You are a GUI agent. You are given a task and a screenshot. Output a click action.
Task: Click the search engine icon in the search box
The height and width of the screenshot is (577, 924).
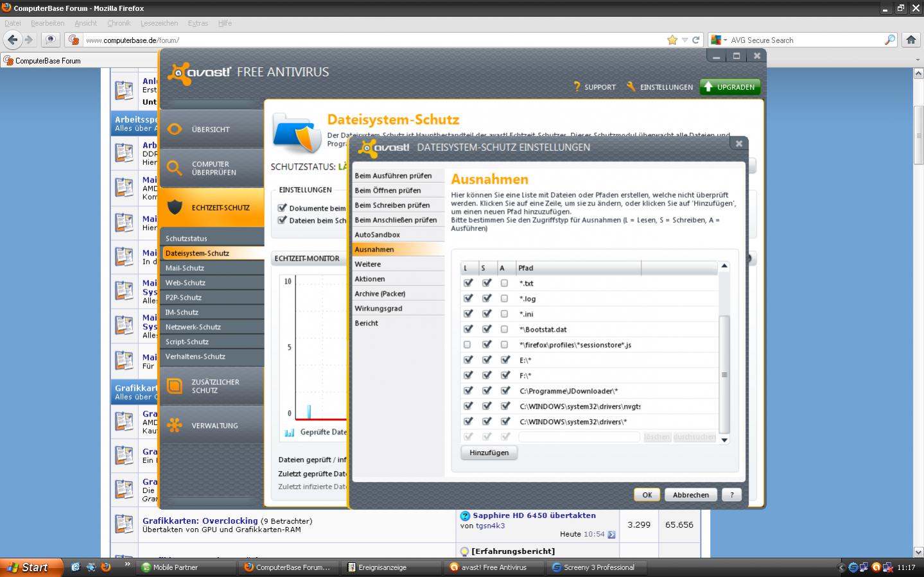pos(715,40)
